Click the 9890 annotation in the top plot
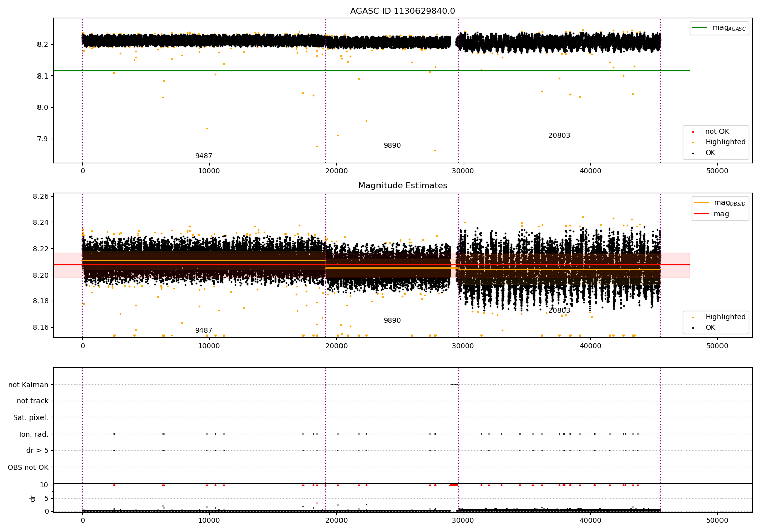This screenshot has width=760, height=532. click(392, 146)
